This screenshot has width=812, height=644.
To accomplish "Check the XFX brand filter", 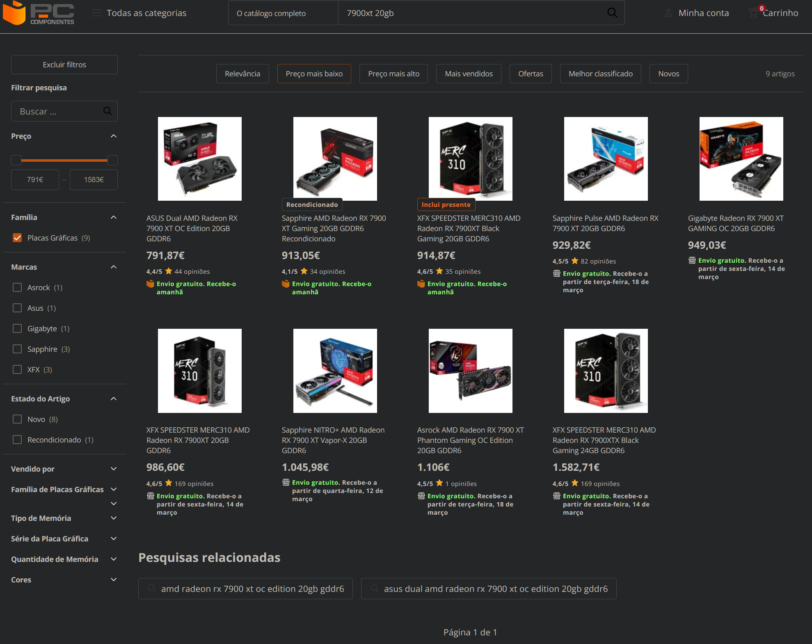I will pos(17,369).
